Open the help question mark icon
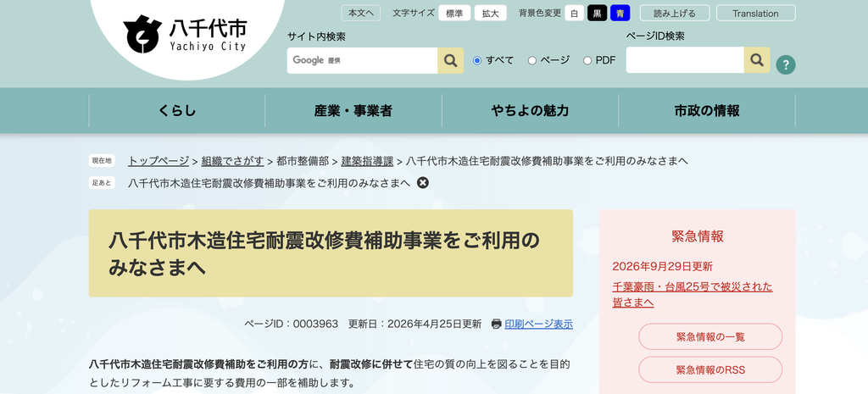This screenshot has width=868, height=394. 786,64
